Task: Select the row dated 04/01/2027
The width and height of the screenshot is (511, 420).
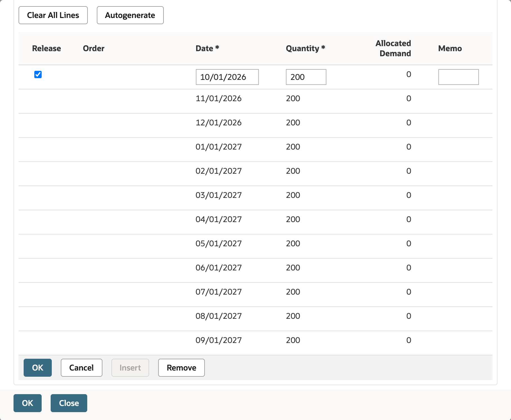Action: 255,222
